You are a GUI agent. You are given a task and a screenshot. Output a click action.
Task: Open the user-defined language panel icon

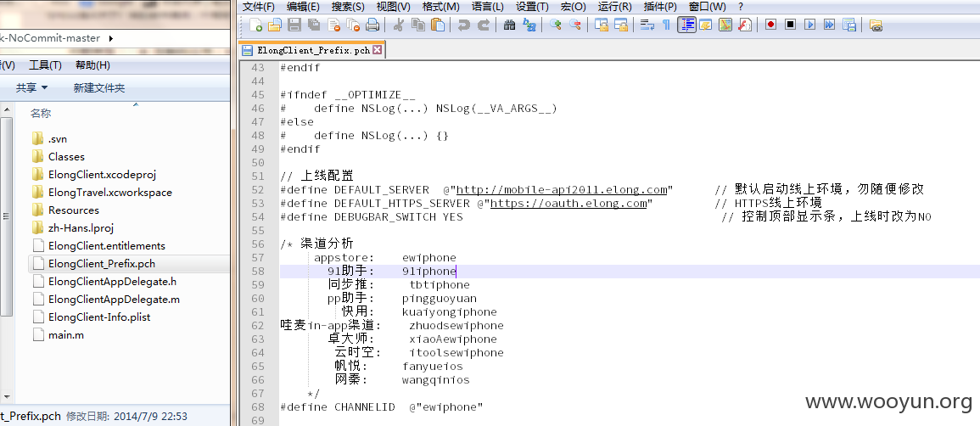706,25
